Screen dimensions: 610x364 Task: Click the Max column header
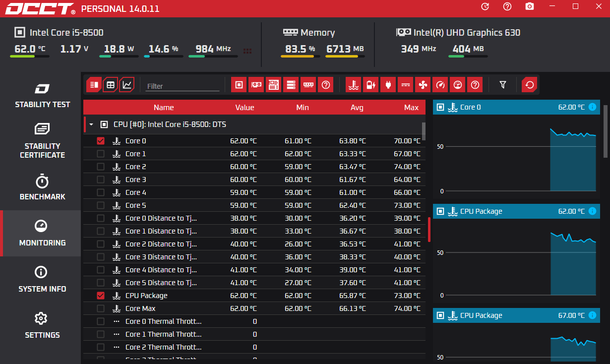(x=411, y=108)
